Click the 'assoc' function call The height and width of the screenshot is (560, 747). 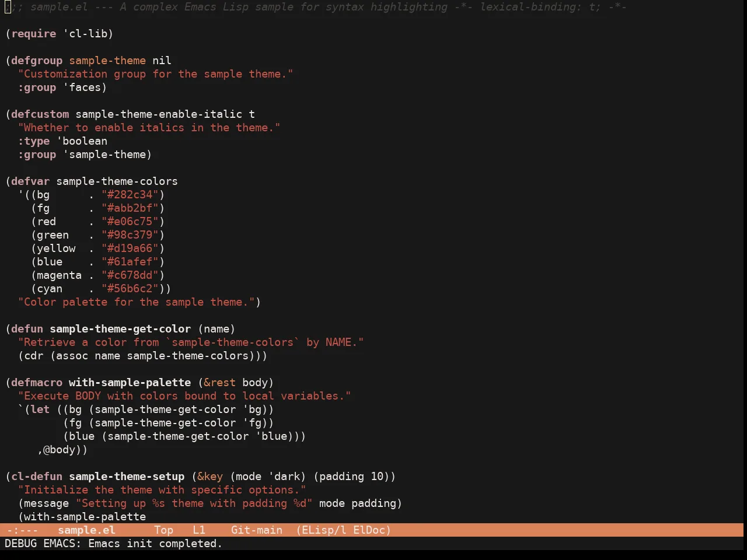72,356
